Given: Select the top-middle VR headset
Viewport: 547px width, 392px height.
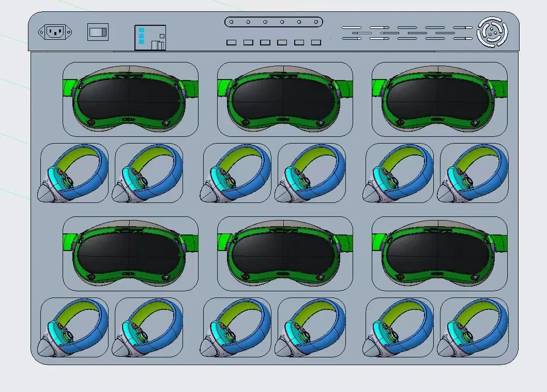Looking at the screenshot, I should coord(285,99).
